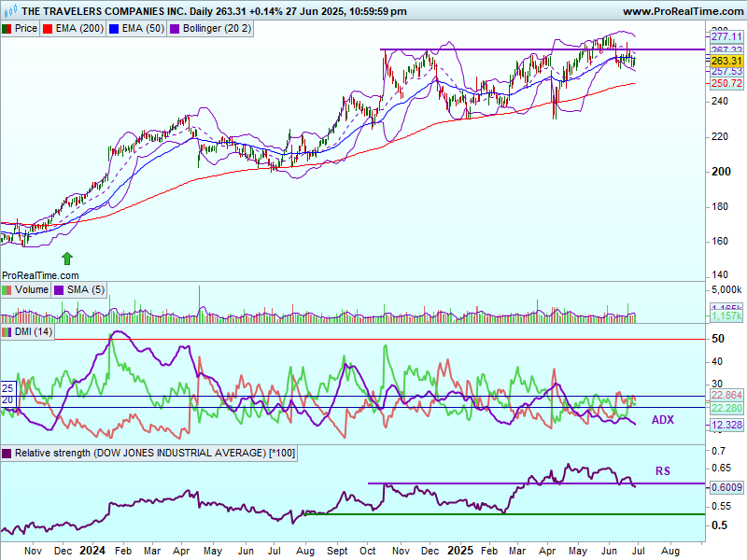
Task: Click the 2025 label on the time axis
Action: [x=461, y=552]
